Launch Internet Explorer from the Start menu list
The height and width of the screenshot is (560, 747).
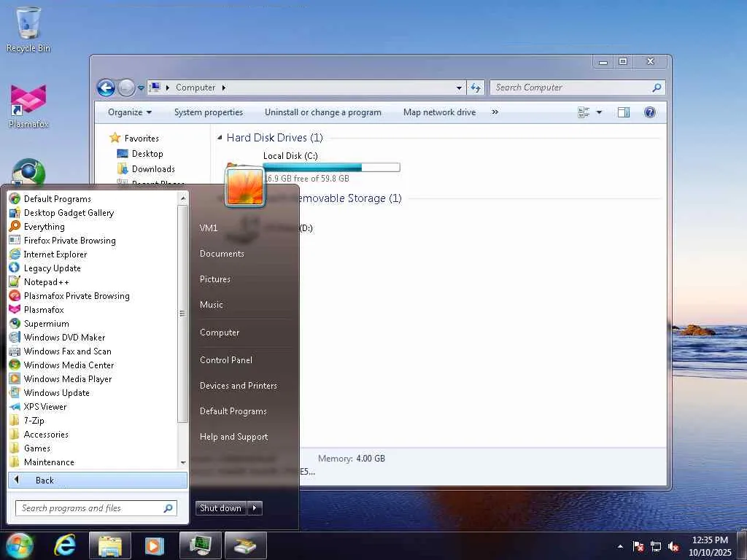click(x=48, y=254)
